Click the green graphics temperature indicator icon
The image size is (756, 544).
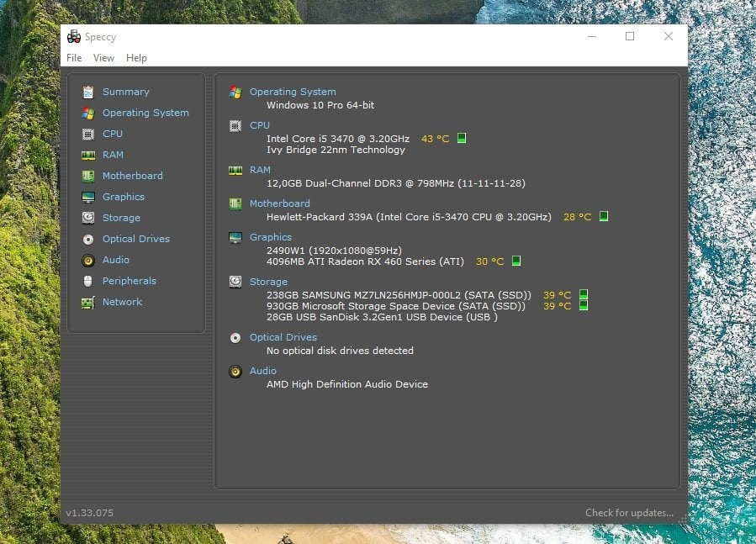[515, 261]
